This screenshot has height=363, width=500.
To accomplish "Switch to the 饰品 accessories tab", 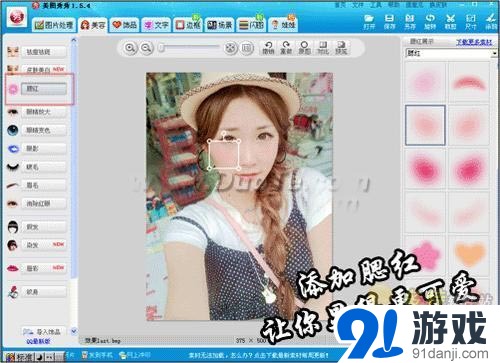I will click(x=125, y=25).
